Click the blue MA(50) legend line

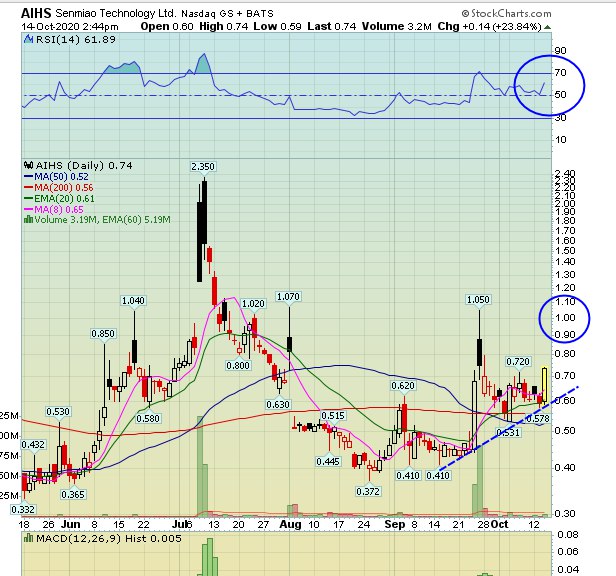[x=28, y=176]
